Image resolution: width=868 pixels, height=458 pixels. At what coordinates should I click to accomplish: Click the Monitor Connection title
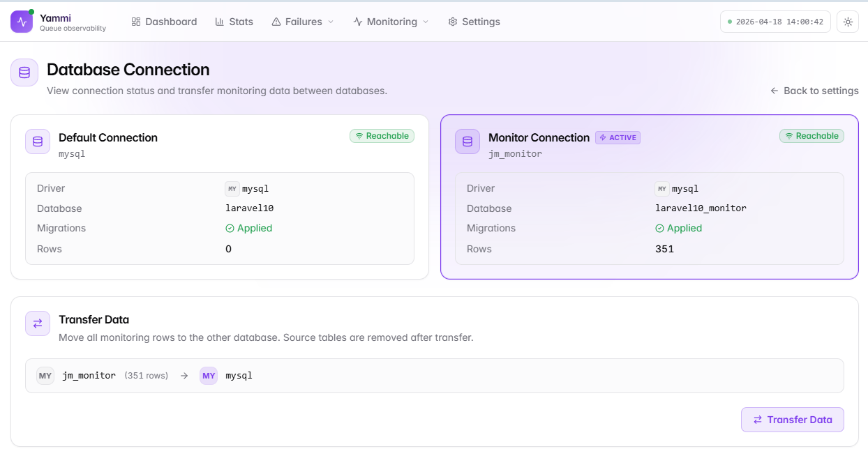point(539,137)
